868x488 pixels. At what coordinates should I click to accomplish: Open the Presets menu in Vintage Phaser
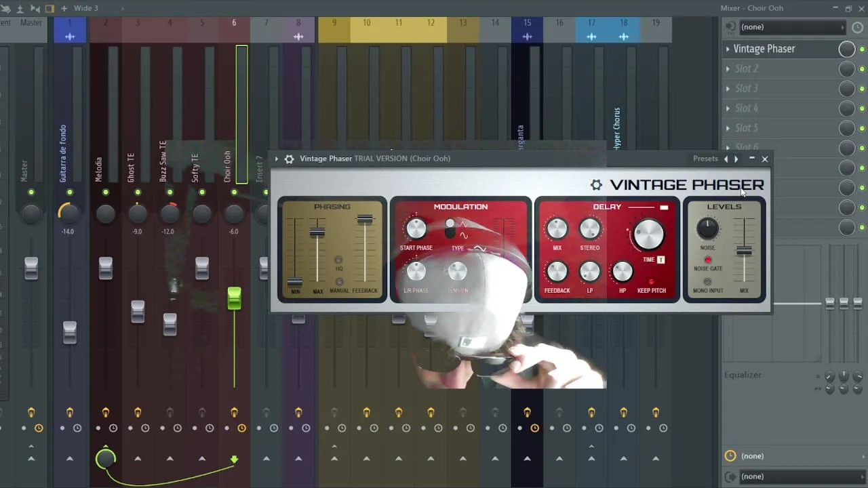(705, 159)
